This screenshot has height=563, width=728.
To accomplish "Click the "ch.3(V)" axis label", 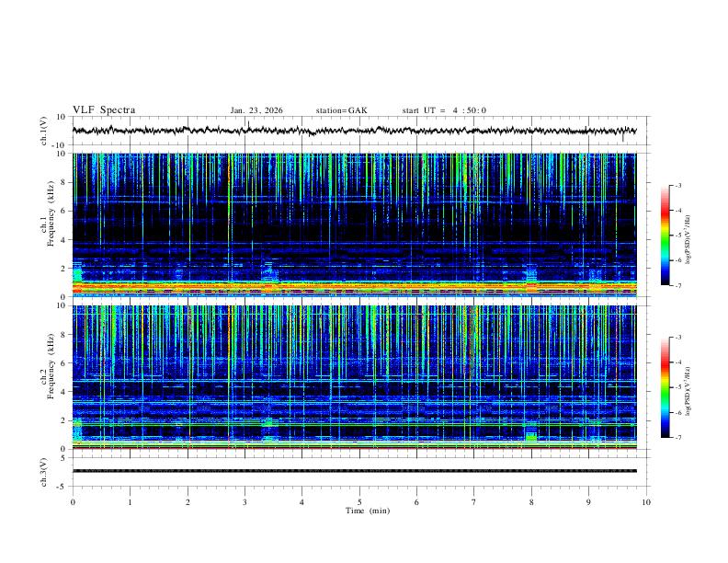I will click(44, 472).
